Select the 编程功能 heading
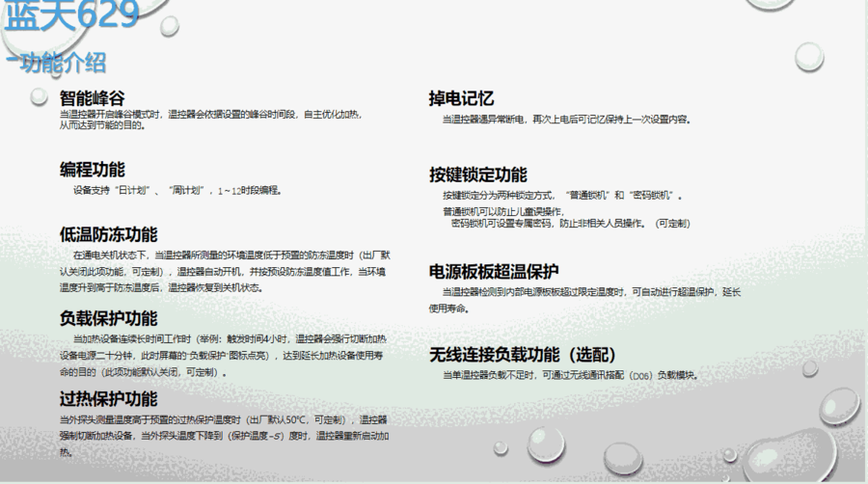The image size is (868, 484). [92, 171]
